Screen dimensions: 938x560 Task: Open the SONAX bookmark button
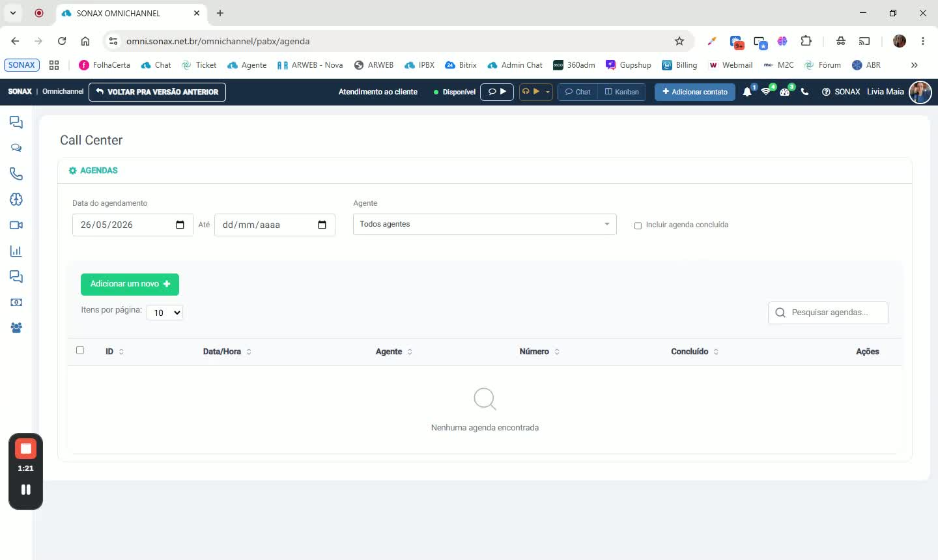point(21,65)
